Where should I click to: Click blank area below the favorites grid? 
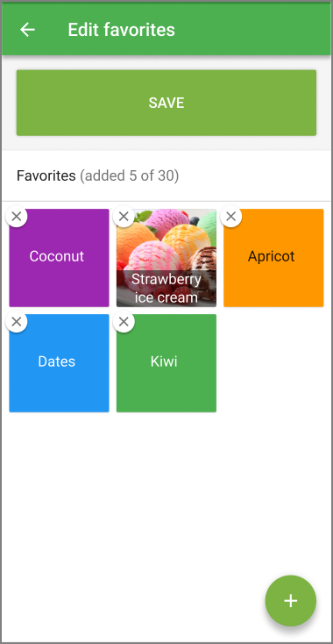click(166, 493)
